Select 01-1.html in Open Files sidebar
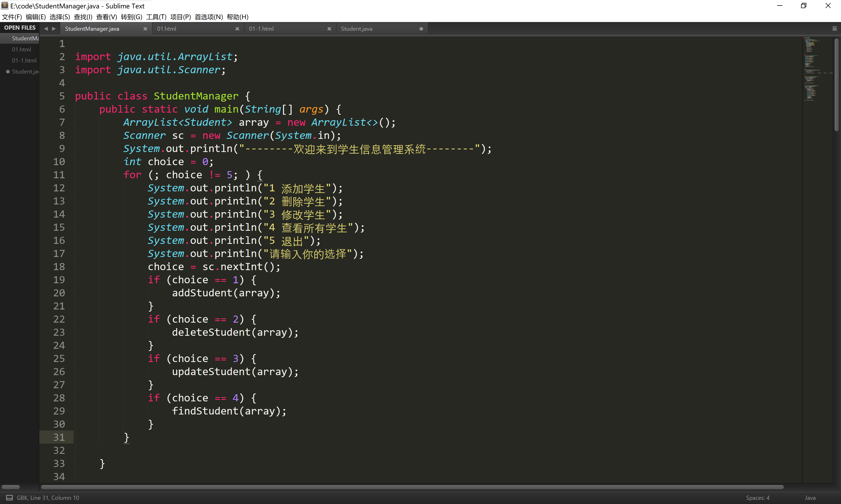This screenshot has width=841, height=504. pyautogui.click(x=24, y=60)
